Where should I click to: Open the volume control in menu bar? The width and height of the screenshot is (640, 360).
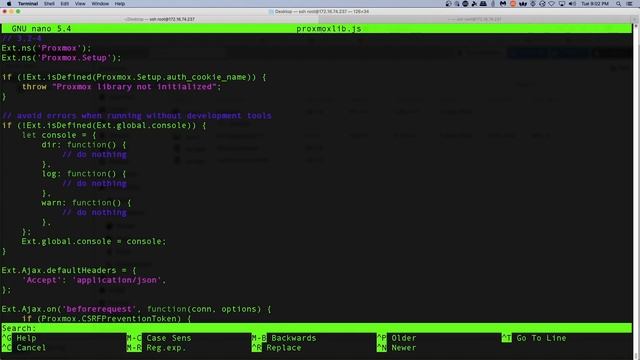tap(572, 4)
